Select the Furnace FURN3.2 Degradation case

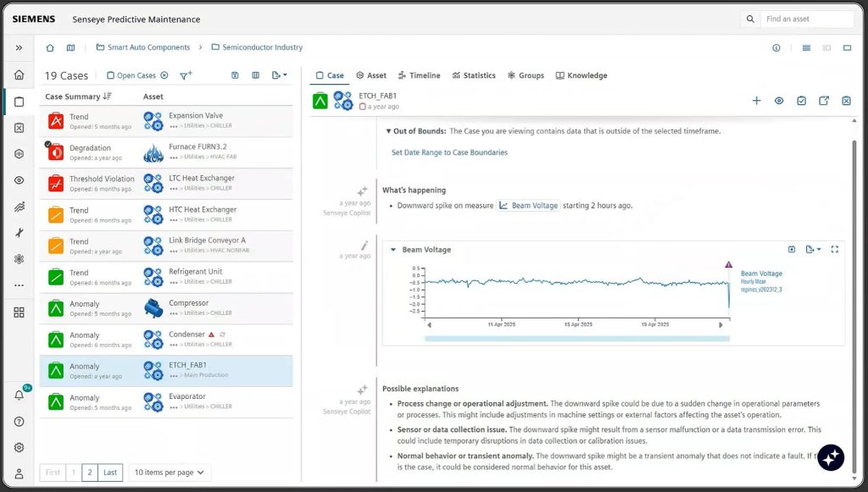(166, 152)
